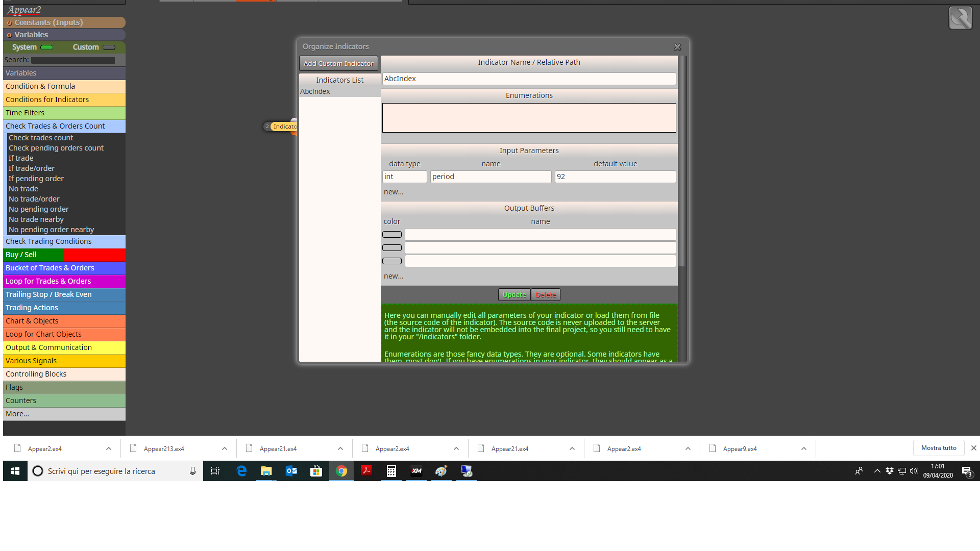Select the If pending order block
This screenshot has height=551, width=980.
click(x=36, y=179)
